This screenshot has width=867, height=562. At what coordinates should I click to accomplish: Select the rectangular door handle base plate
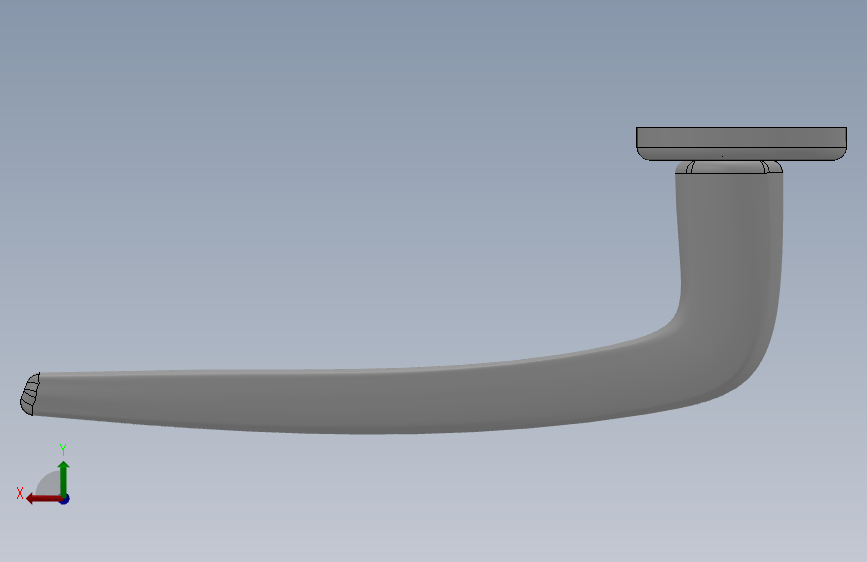(741, 144)
